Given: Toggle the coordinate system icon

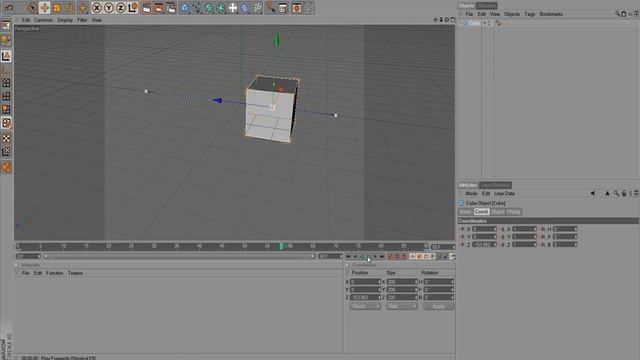Looking at the screenshot, I should tap(133, 8).
